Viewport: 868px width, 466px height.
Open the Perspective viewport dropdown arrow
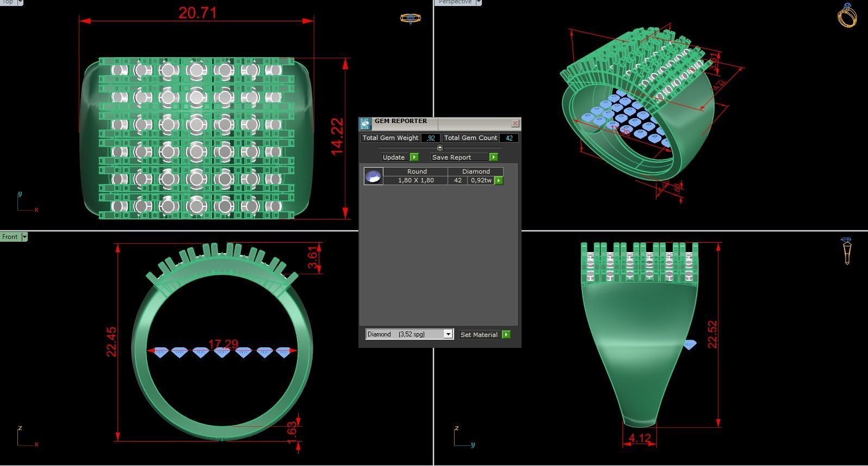tap(479, 2)
